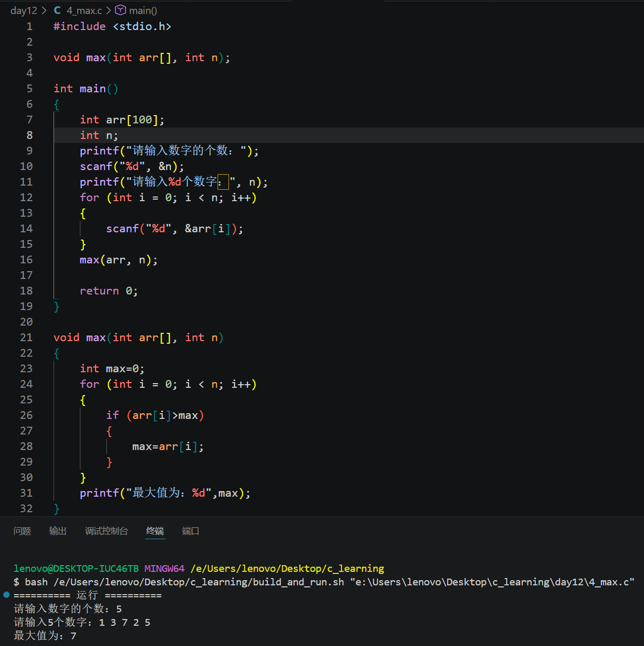Click the max(arr, n); call
The width and height of the screenshot is (644, 646).
pyautogui.click(x=119, y=260)
